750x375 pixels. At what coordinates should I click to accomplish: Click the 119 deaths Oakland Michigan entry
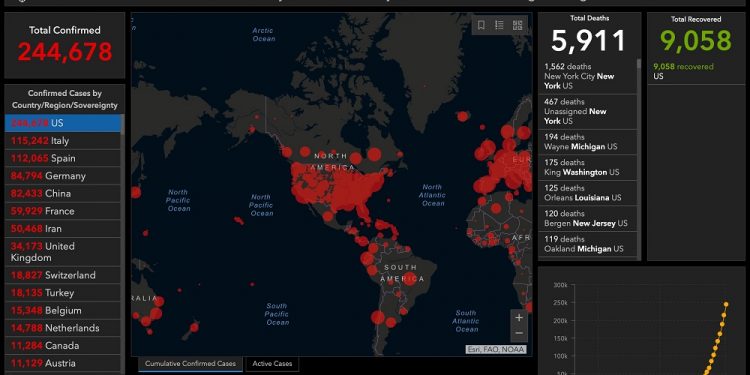point(588,244)
